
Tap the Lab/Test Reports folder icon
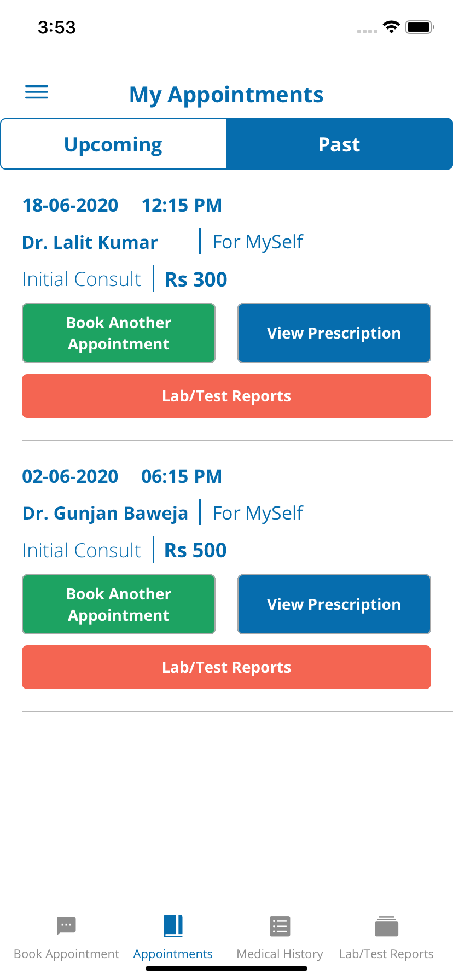coord(386,926)
